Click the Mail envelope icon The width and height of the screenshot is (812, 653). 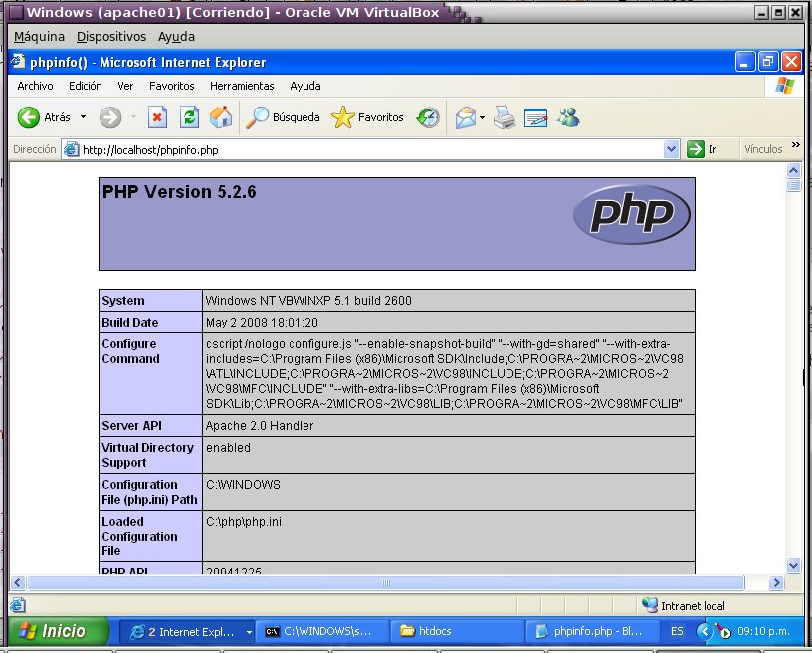point(465,117)
